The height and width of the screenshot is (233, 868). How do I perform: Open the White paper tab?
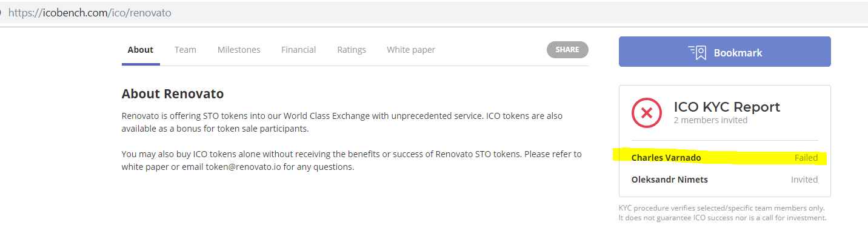[x=411, y=50]
